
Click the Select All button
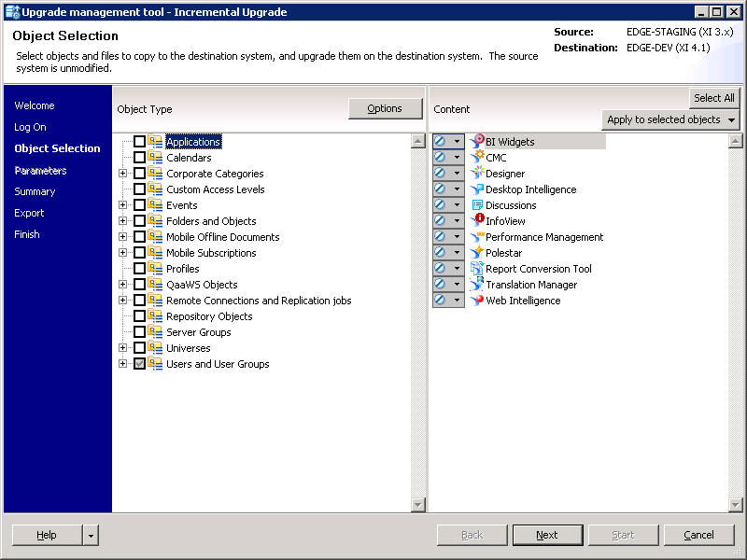713,98
